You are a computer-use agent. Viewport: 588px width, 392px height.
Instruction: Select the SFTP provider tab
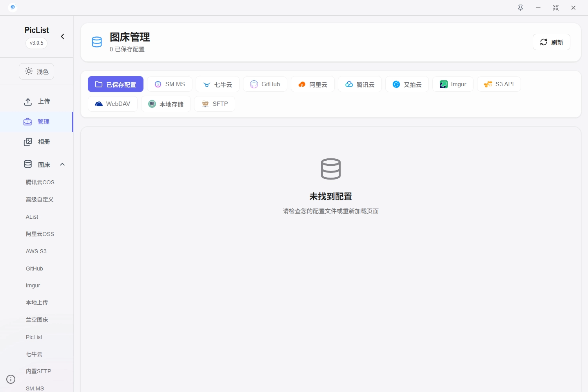pos(214,104)
